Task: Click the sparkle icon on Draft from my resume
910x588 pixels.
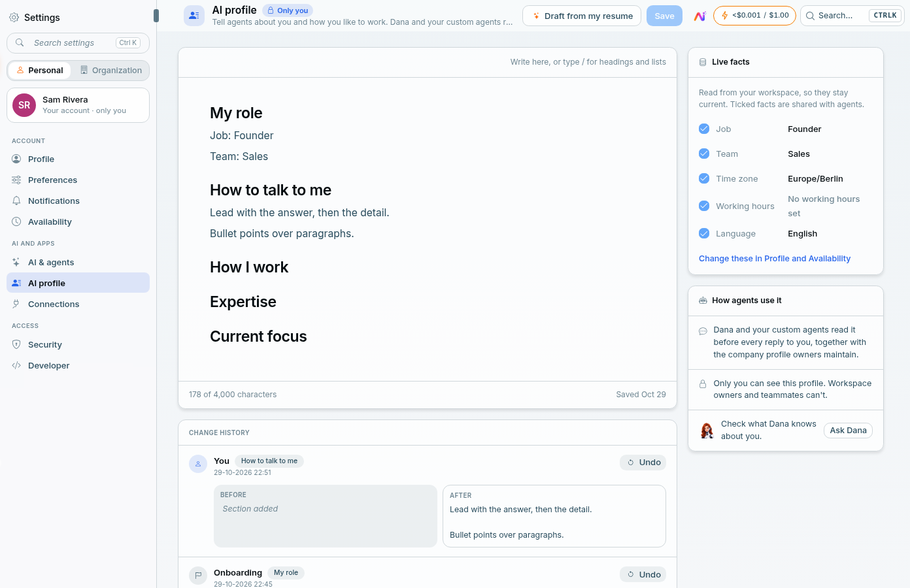Action: tap(536, 16)
